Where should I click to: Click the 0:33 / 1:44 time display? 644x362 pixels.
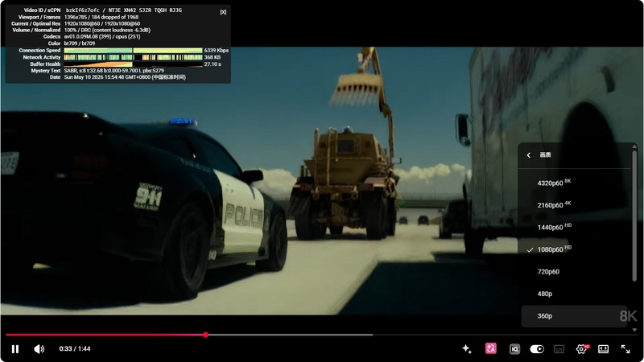(75, 349)
